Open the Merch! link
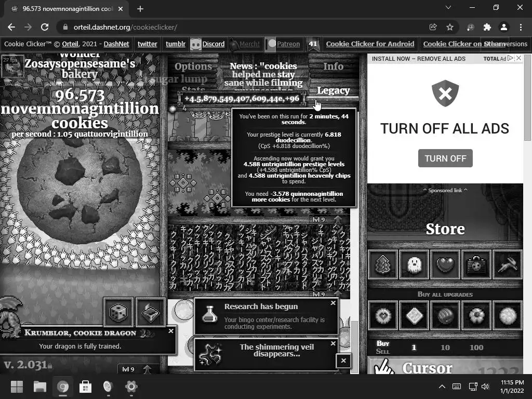This screenshot has height=399, width=532. click(249, 44)
